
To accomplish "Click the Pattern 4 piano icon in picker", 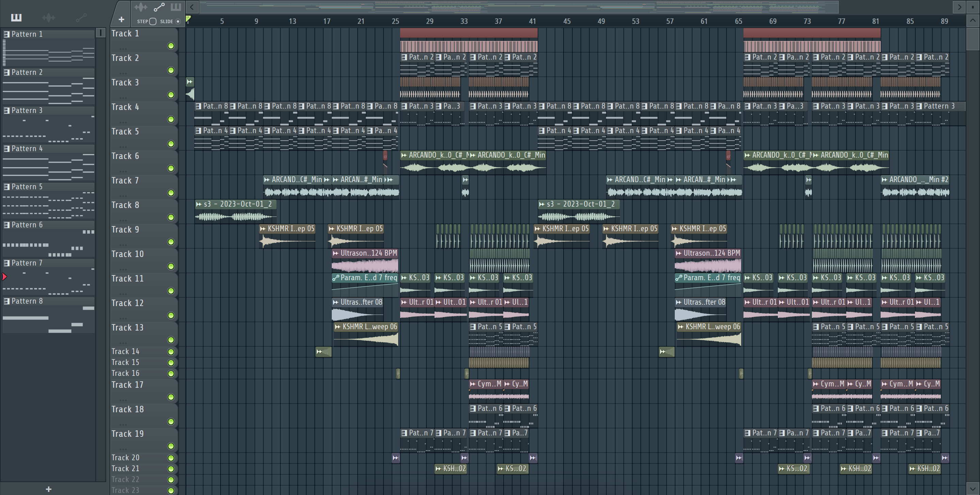I will coord(6,148).
